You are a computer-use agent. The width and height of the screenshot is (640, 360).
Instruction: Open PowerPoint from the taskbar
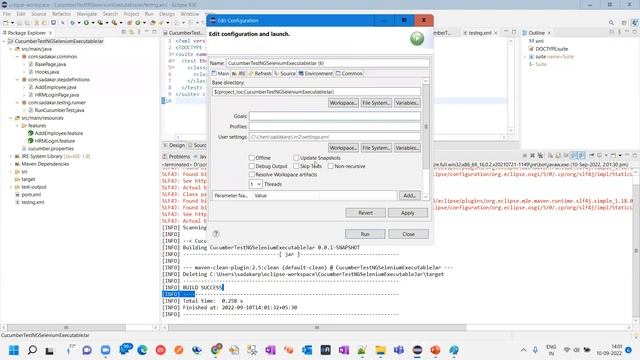436,350
